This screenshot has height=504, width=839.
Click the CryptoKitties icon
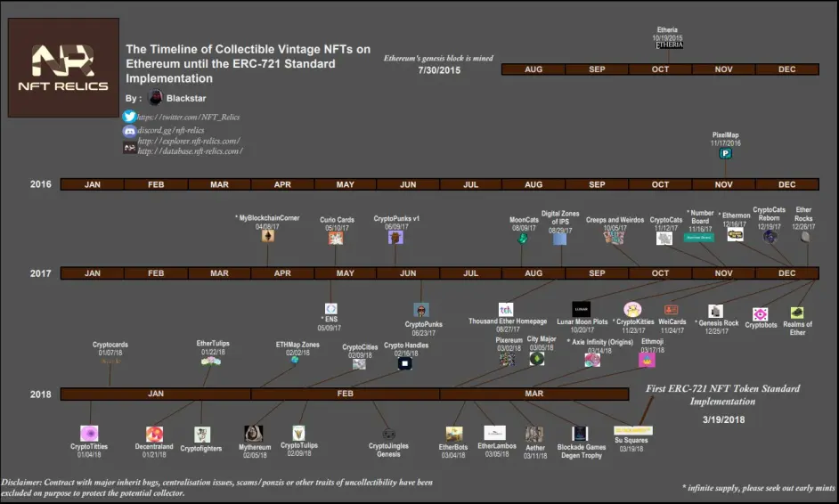click(x=632, y=309)
